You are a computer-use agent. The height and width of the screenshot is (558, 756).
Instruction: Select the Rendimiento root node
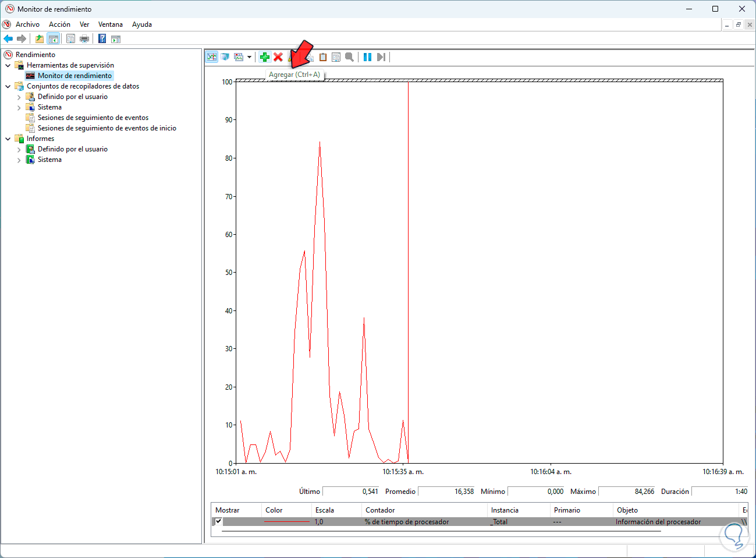click(x=36, y=55)
